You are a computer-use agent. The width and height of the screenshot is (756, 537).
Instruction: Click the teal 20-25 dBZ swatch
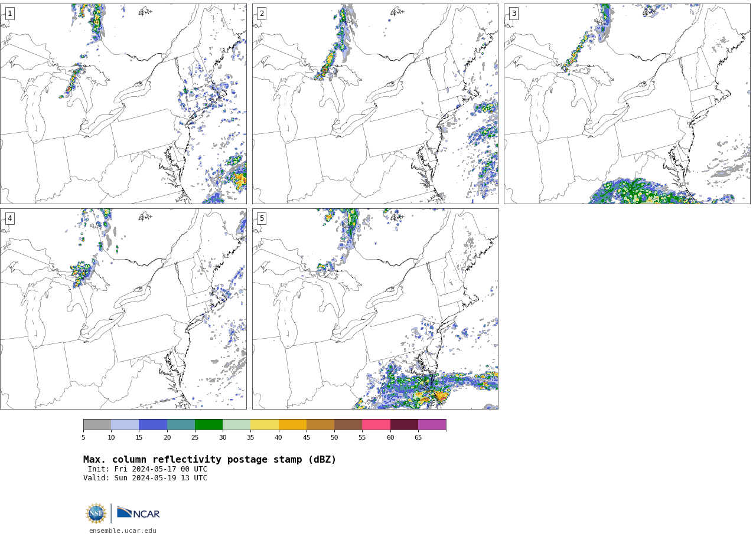click(x=181, y=425)
